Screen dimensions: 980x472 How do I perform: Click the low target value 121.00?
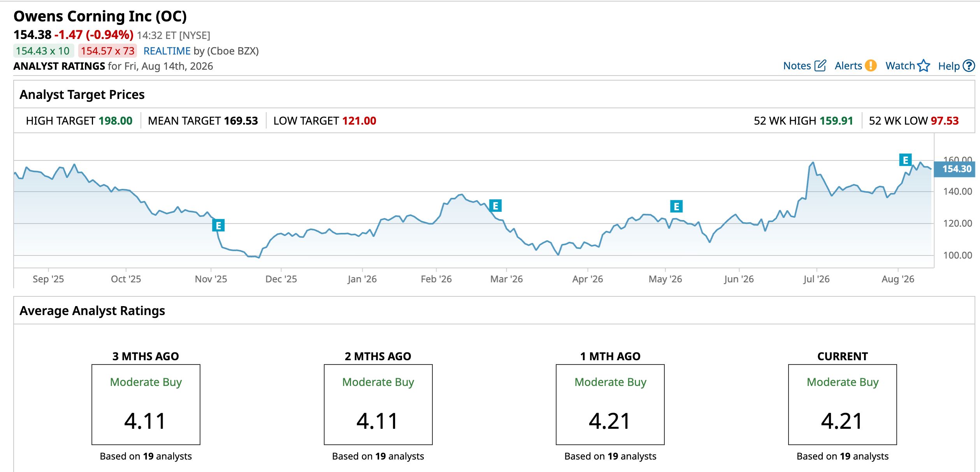359,121
